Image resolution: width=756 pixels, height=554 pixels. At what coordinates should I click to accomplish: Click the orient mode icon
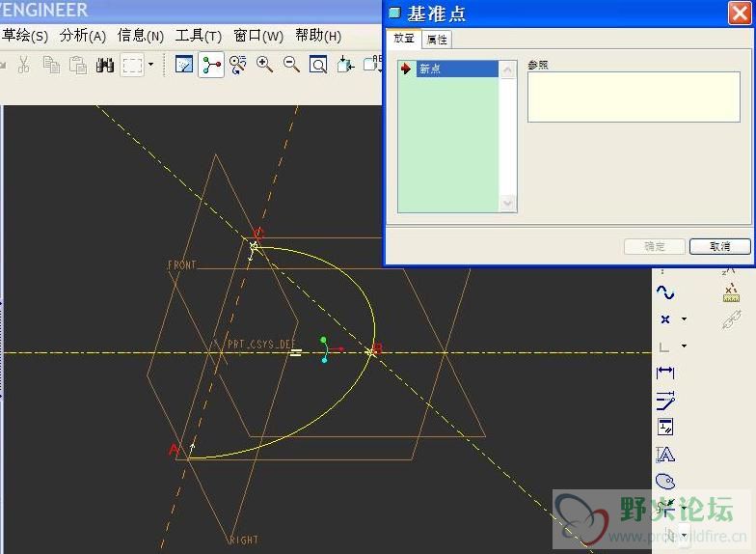[x=237, y=65]
